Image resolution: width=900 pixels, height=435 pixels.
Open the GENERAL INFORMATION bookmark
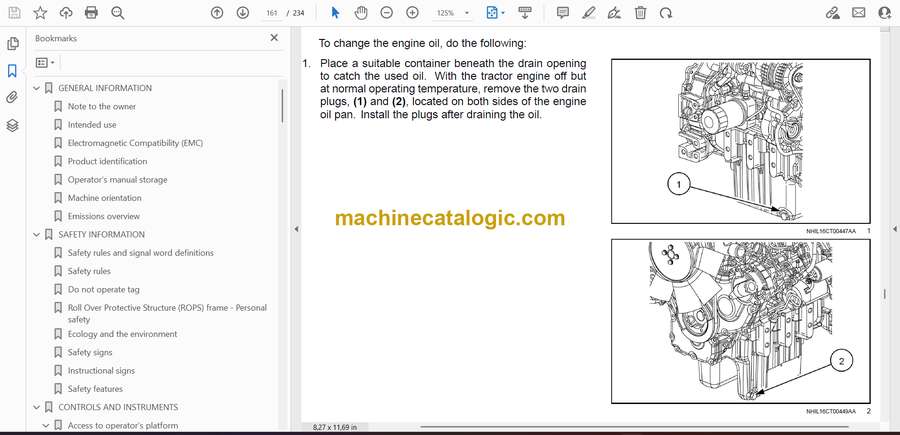[105, 88]
